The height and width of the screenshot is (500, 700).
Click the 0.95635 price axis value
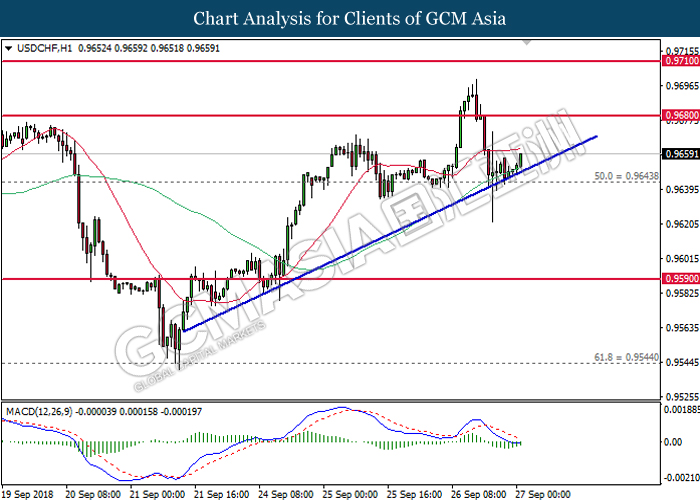click(682, 328)
